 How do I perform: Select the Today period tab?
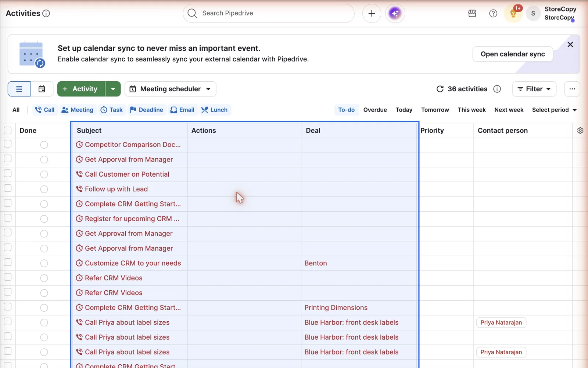404,110
